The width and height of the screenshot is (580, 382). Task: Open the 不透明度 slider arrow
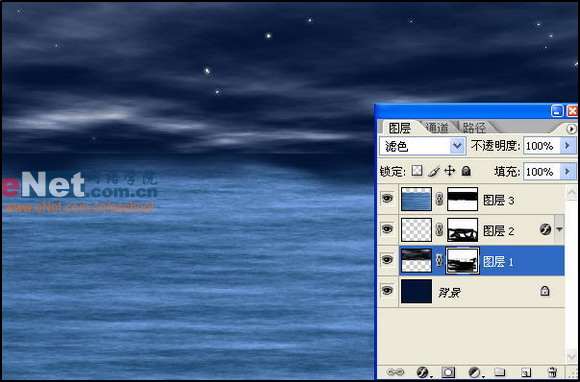(567, 146)
